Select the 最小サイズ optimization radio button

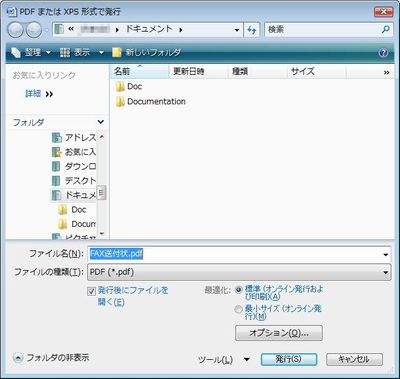coord(238,310)
